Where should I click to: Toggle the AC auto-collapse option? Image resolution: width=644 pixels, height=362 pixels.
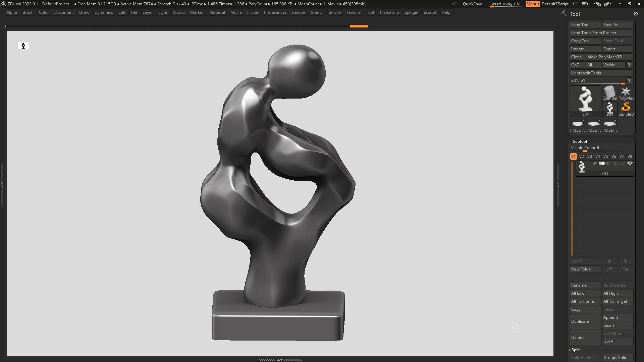coord(454,4)
